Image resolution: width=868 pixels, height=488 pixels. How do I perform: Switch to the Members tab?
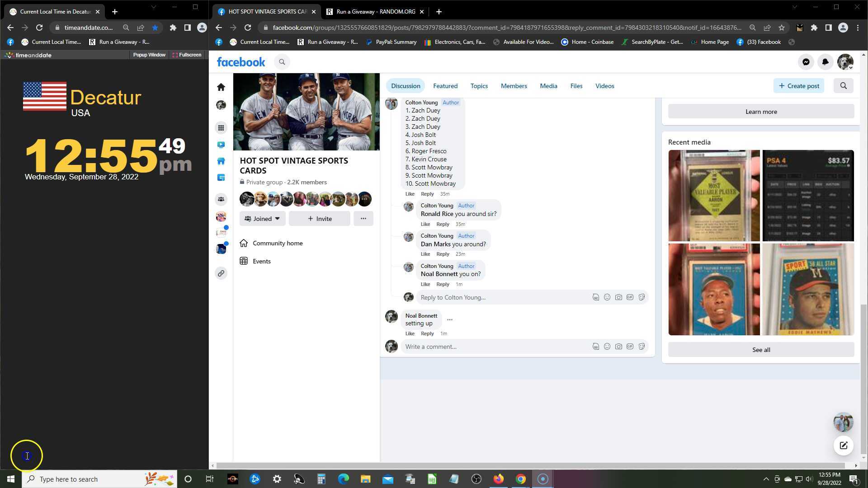[514, 86]
